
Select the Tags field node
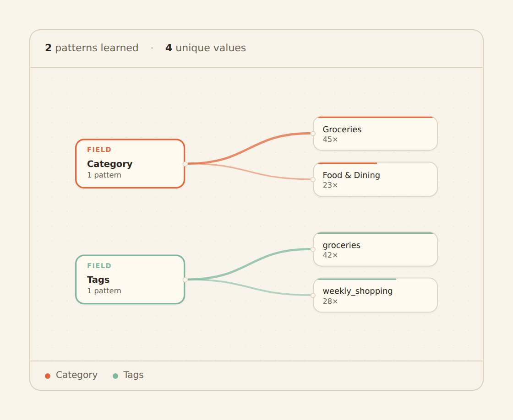(x=130, y=280)
